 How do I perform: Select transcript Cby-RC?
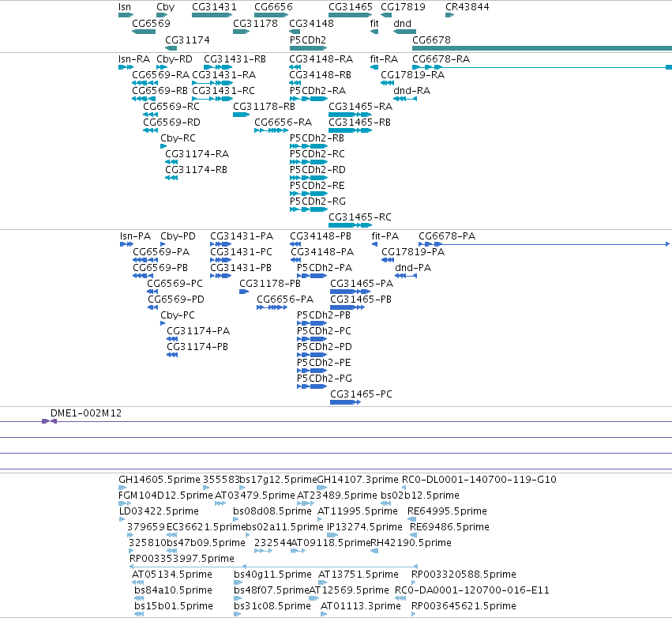(x=163, y=146)
